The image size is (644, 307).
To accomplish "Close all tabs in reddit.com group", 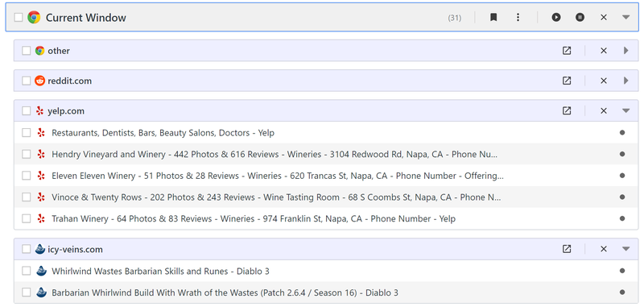I will (x=603, y=81).
